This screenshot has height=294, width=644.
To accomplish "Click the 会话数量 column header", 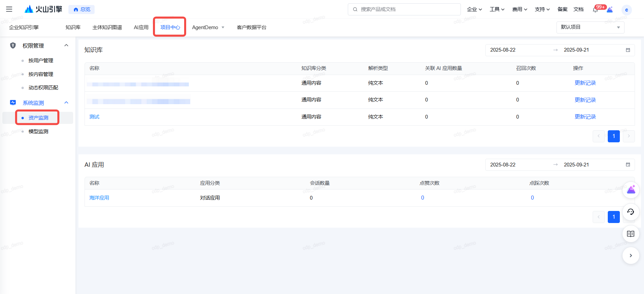I will [x=320, y=183].
